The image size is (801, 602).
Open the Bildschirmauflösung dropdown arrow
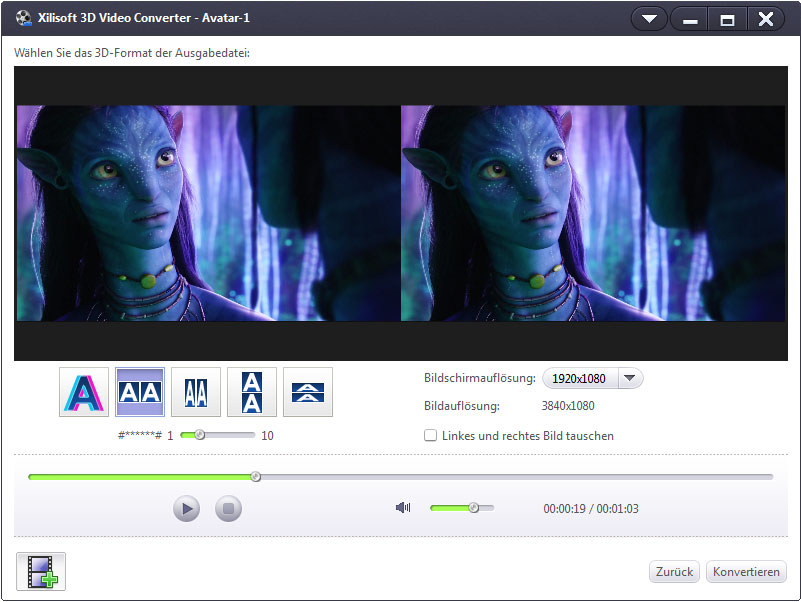coord(630,378)
